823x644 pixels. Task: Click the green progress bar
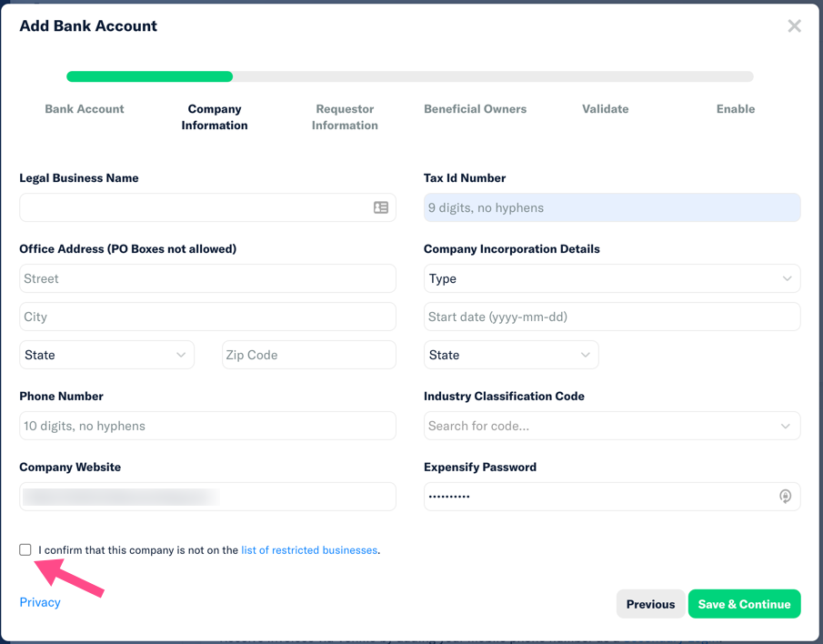(149, 76)
